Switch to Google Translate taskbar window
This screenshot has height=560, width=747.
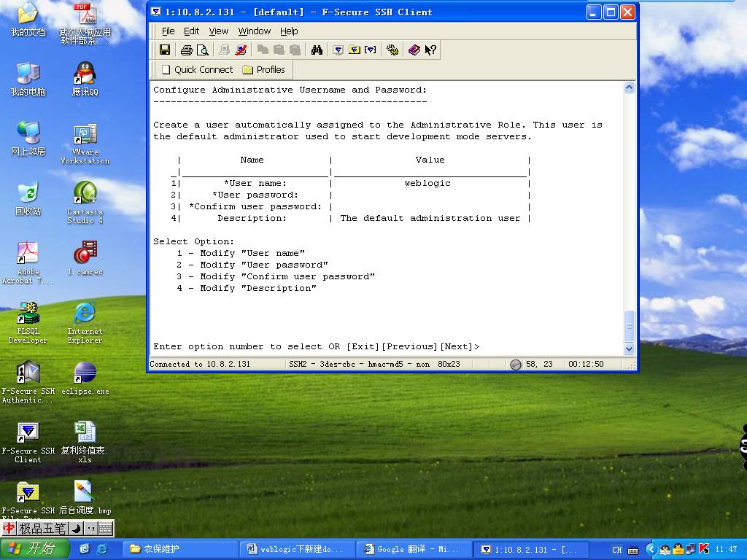click(x=413, y=549)
